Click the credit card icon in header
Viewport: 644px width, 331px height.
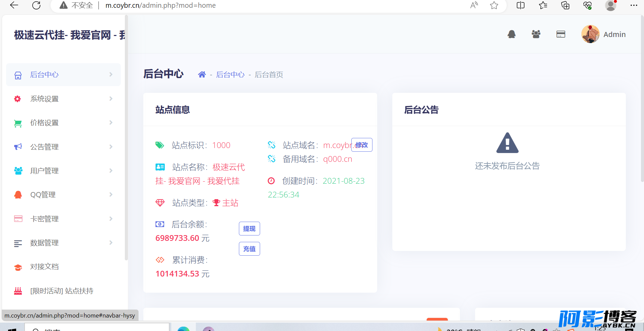tap(561, 34)
